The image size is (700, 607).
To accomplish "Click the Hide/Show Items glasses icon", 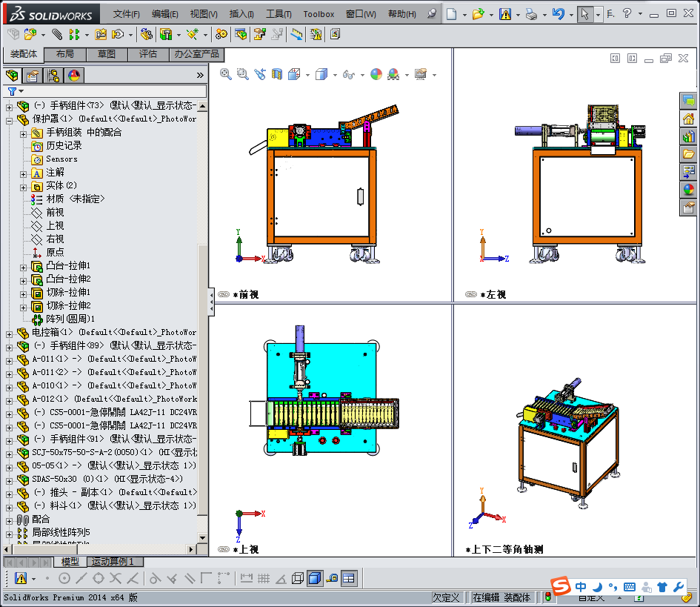I will 349,75.
